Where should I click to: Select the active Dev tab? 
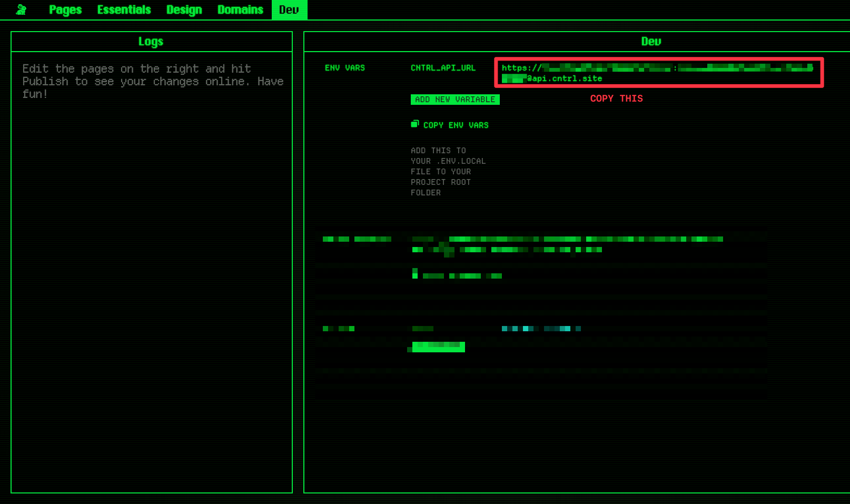coord(289,9)
